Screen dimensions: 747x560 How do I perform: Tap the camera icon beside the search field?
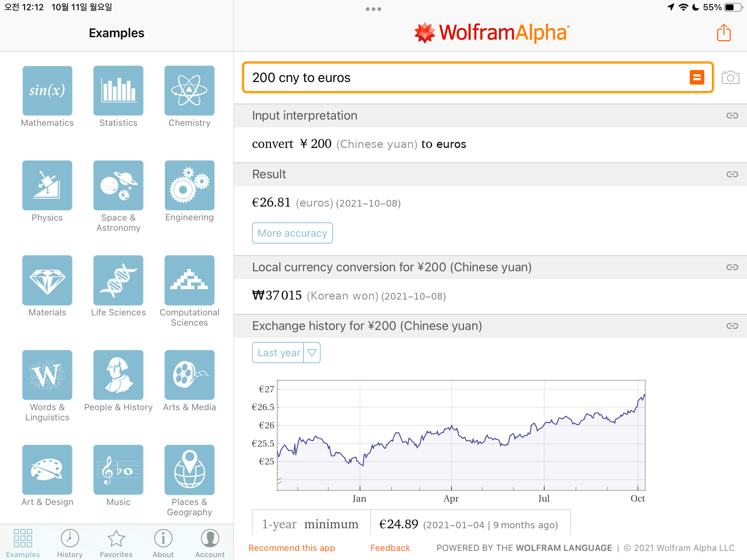(730, 78)
